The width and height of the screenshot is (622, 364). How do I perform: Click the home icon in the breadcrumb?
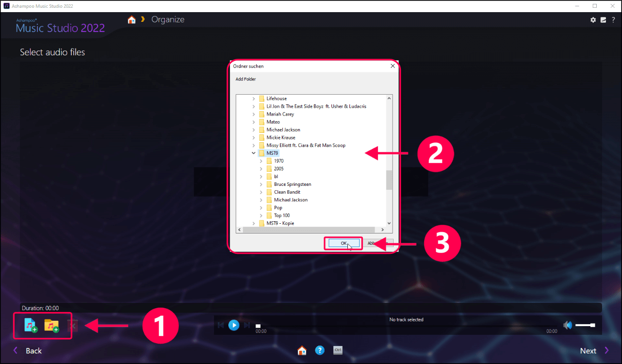tap(131, 20)
